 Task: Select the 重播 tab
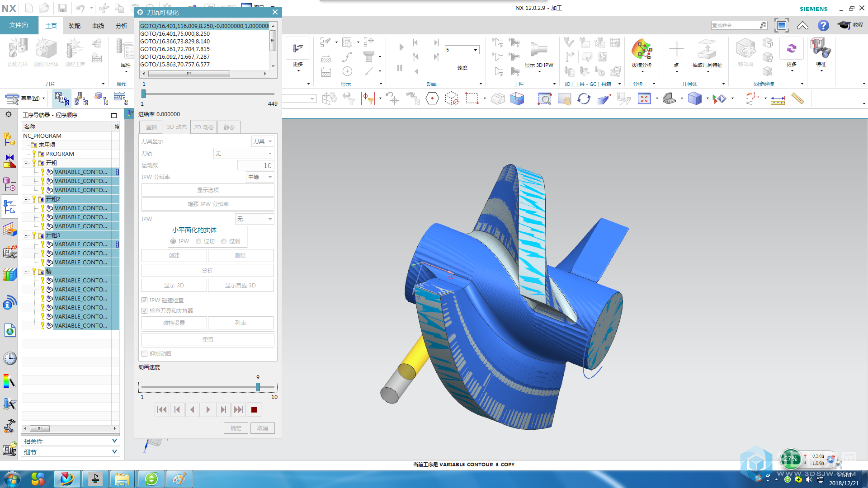point(151,127)
